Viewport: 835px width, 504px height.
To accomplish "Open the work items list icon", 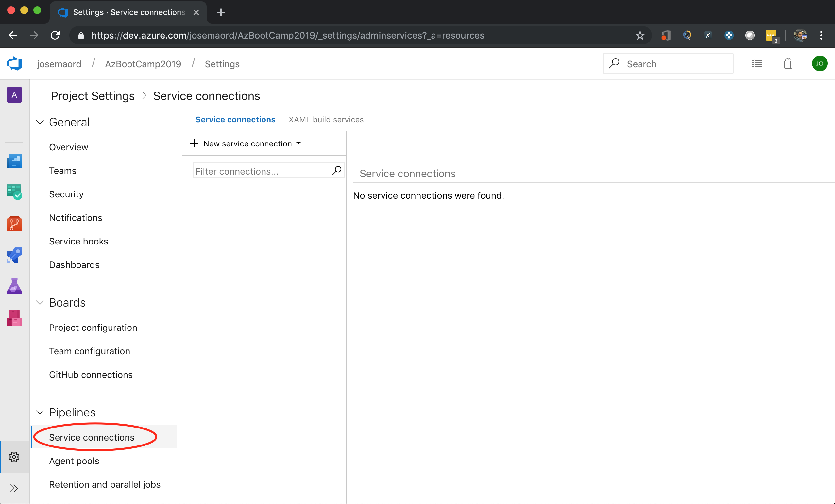I will 757,64.
